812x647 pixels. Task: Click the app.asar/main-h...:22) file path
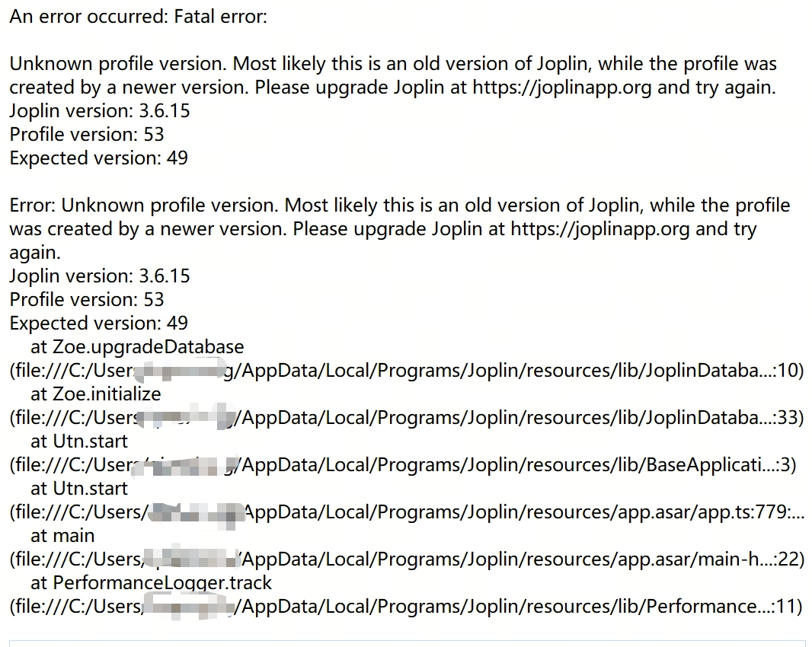click(407, 559)
